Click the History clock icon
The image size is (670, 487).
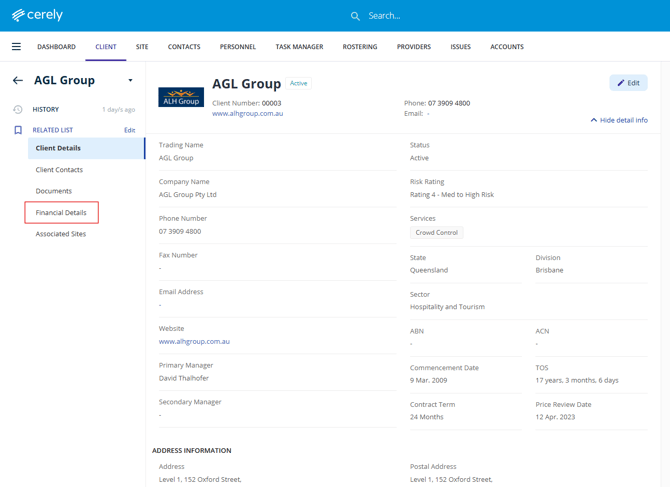18,109
